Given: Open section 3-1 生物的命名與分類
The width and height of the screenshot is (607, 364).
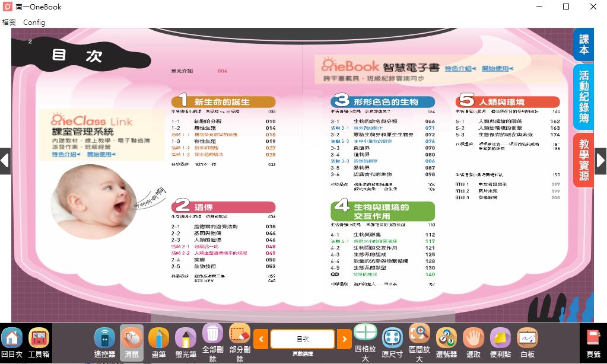Looking at the screenshot, I should tap(383, 122).
